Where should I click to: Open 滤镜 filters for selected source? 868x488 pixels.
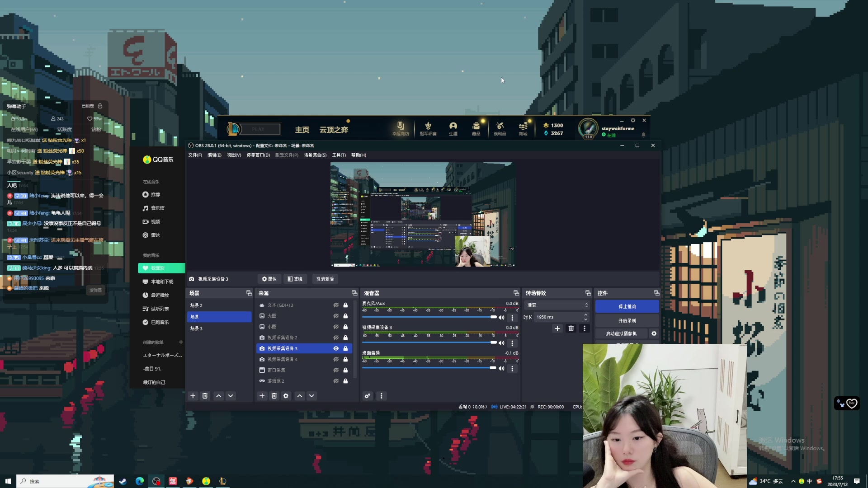click(x=295, y=279)
